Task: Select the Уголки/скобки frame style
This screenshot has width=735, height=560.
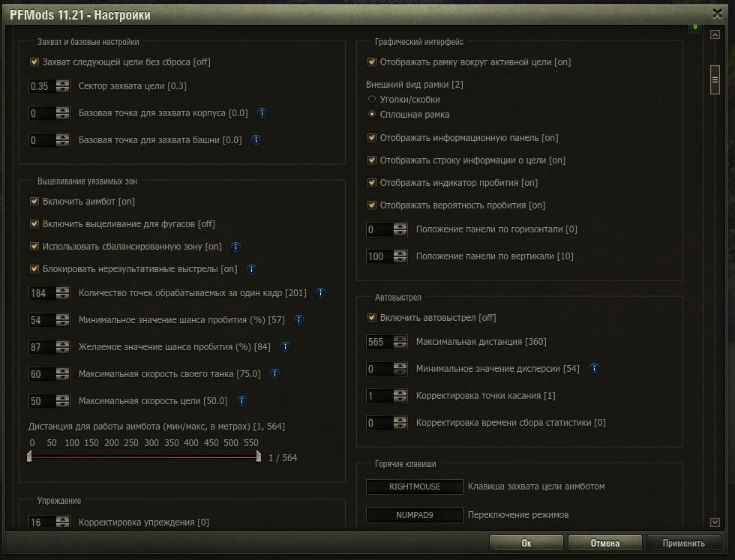Action: (372, 99)
